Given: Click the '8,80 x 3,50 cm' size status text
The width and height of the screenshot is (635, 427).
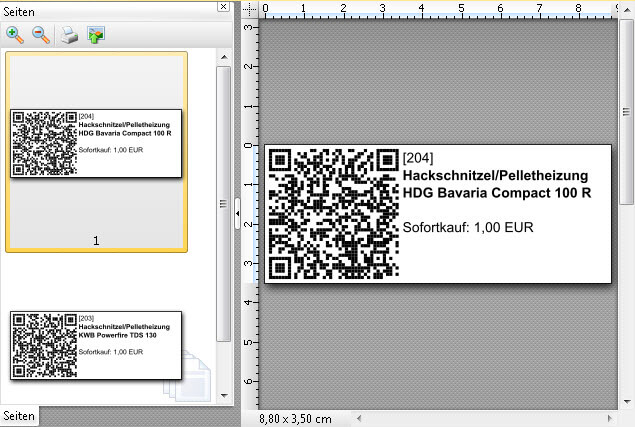Looking at the screenshot, I should [x=295, y=419].
